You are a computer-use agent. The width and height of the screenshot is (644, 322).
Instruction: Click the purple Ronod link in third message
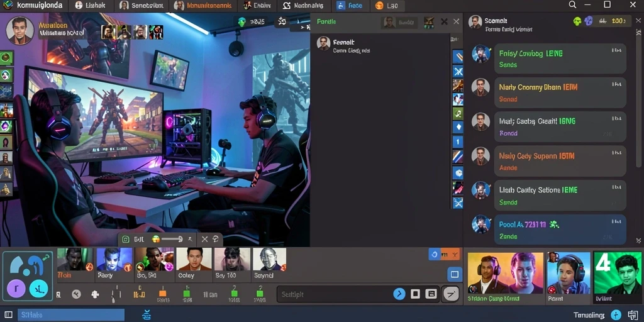coord(508,133)
